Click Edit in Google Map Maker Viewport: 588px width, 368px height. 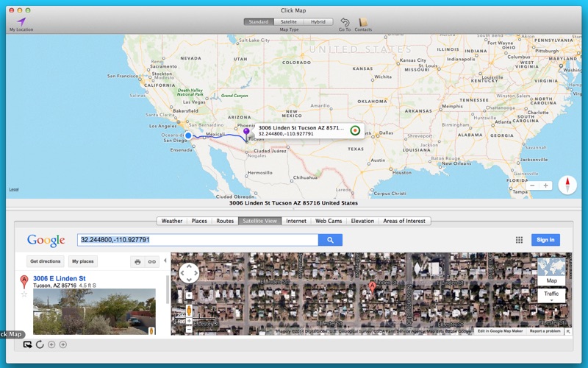(x=500, y=331)
